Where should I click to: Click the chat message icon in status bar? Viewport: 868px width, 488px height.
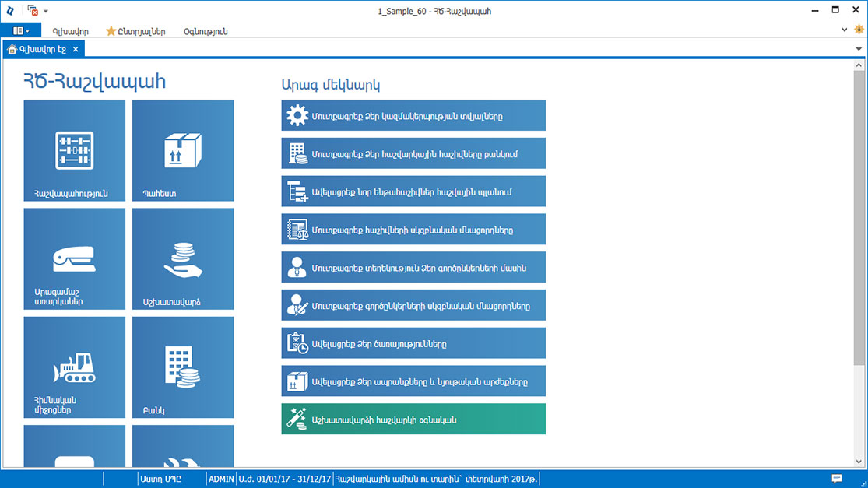(837, 478)
